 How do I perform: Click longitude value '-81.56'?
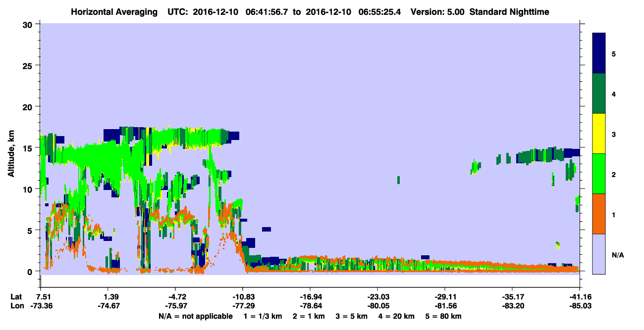[445, 306]
